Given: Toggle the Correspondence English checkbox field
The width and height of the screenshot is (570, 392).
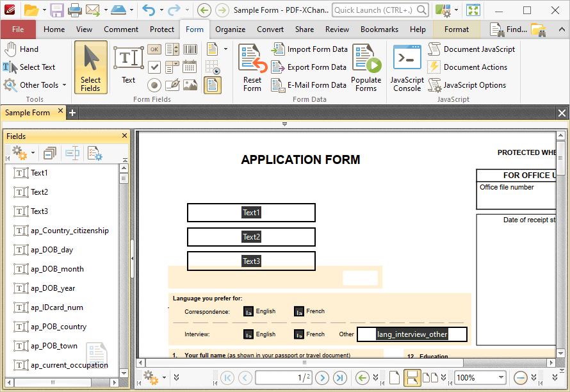Looking at the screenshot, I should pos(248,311).
